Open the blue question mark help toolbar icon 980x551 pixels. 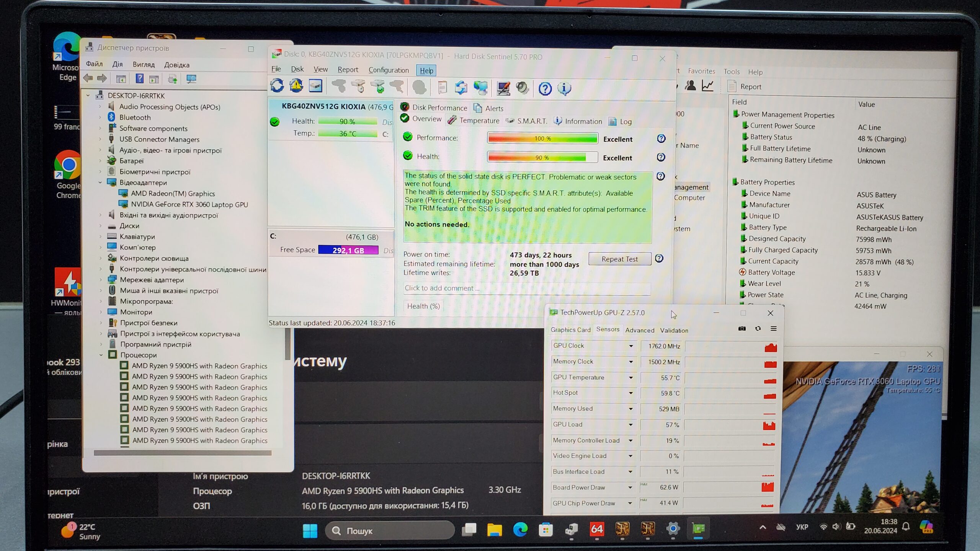tap(545, 89)
